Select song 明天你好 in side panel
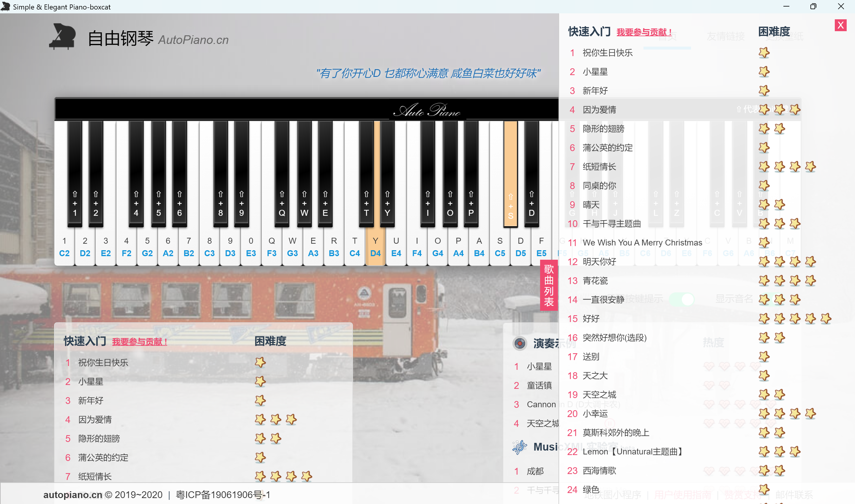The width and height of the screenshot is (855, 504). [599, 262]
